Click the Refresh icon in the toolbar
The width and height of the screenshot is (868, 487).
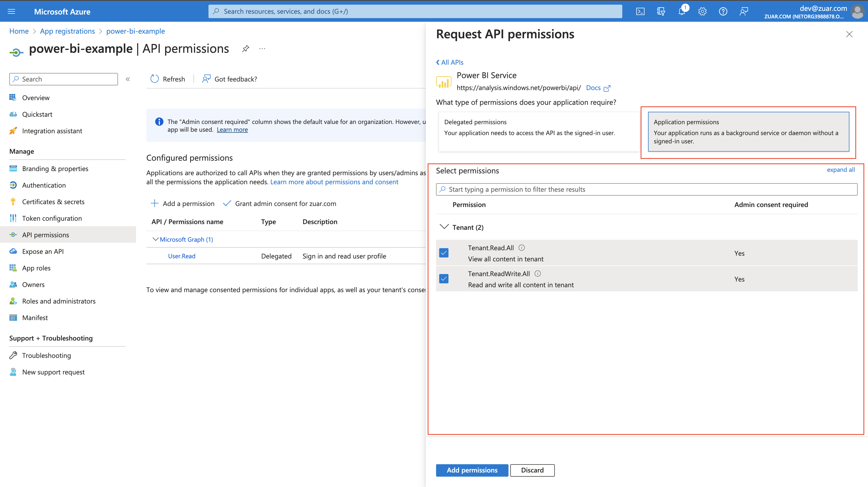click(x=154, y=79)
